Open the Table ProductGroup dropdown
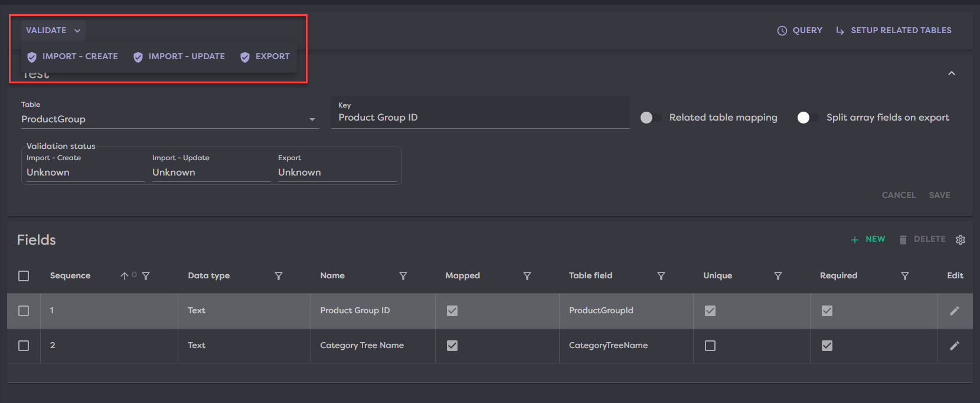This screenshot has width=980, height=403. [312, 119]
